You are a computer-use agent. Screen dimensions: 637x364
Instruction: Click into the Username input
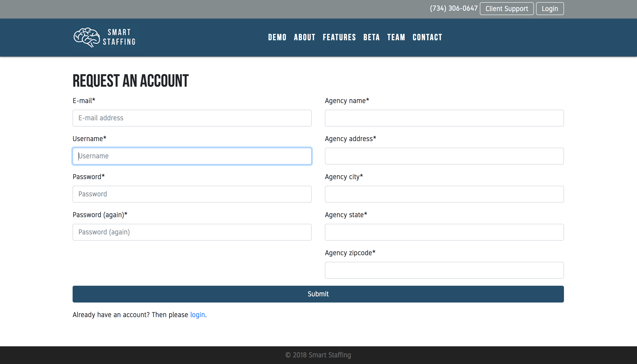[x=192, y=156]
